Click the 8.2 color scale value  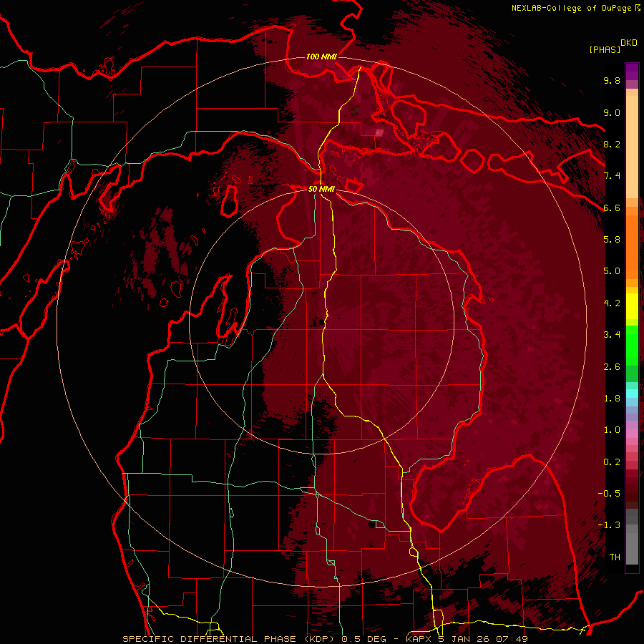pos(612,144)
